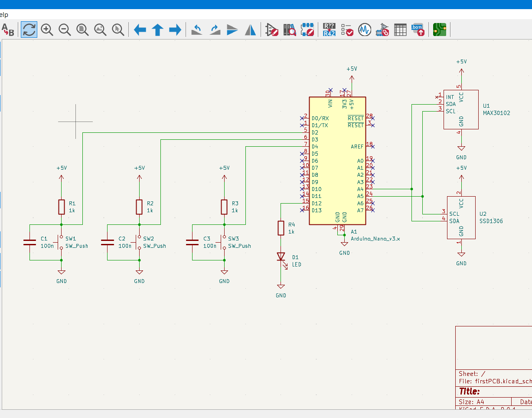Zoom in using the plus magnifier
Viewport: 532px width, 418px height.
(47, 30)
